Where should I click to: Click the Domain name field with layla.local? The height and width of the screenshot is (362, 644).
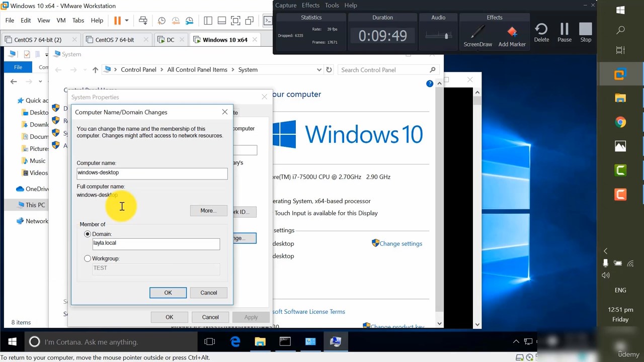tap(156, 243)
